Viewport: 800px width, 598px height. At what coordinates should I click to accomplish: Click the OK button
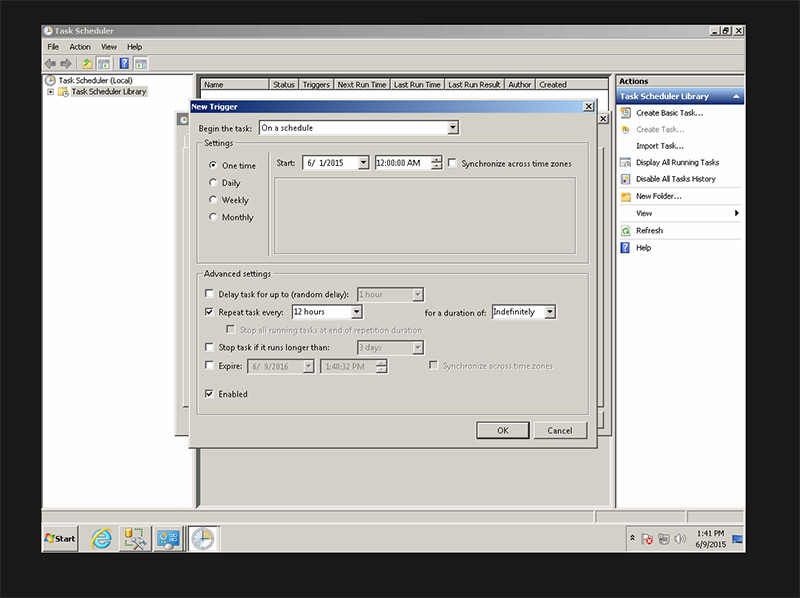[x=503, y=430]
